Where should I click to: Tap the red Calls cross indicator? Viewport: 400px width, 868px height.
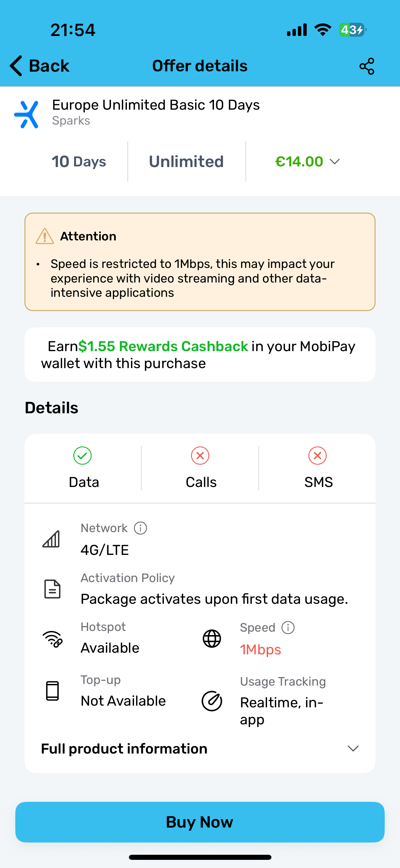[200, 455]
